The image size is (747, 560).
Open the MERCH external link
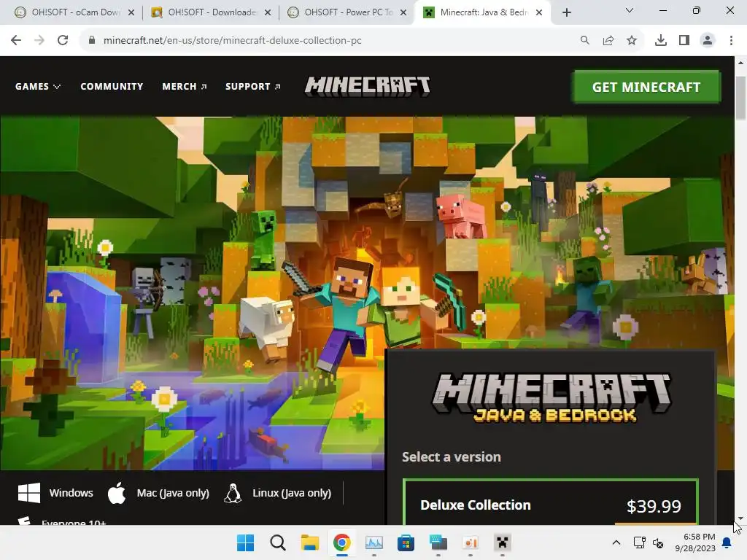tap(185, 86)
